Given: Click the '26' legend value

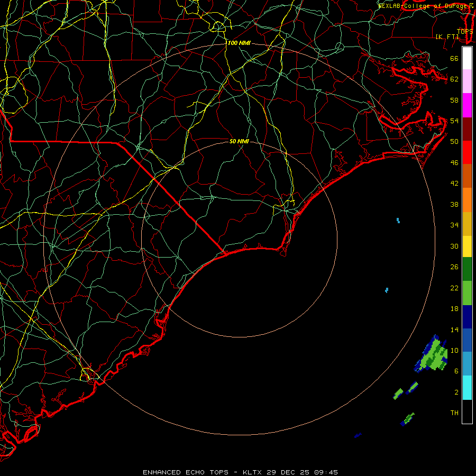Looking at the screenshot, I should tap(454, 267).
